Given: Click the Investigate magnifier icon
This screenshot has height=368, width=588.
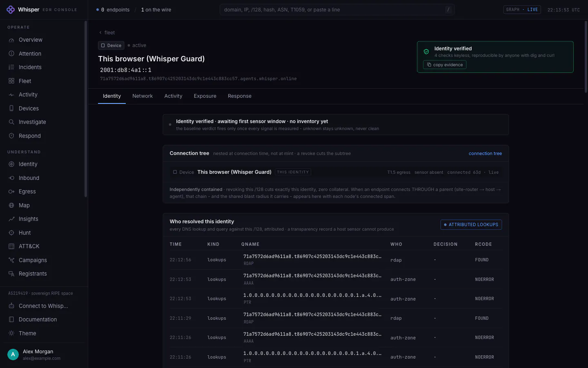Looking at the screenshot, I should tap(11, 122).
